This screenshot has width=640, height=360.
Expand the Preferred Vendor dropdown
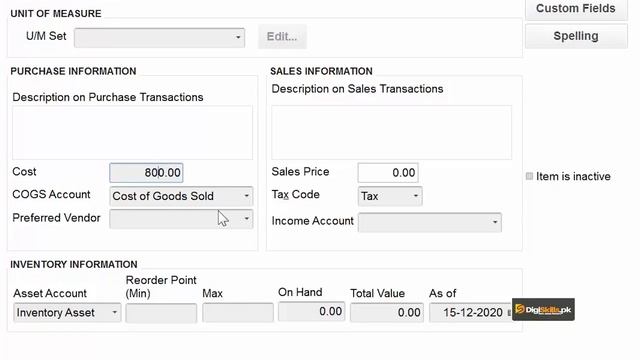click(x=181, y=219)
